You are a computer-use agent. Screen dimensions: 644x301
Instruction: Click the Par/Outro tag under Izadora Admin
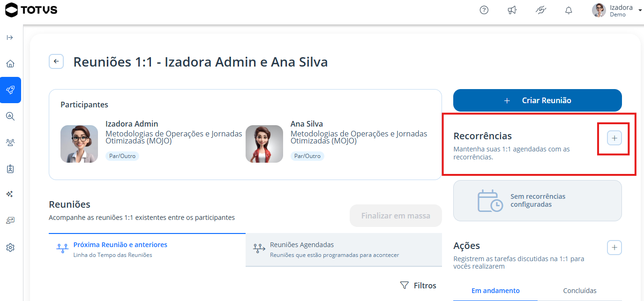click(122, 156)
